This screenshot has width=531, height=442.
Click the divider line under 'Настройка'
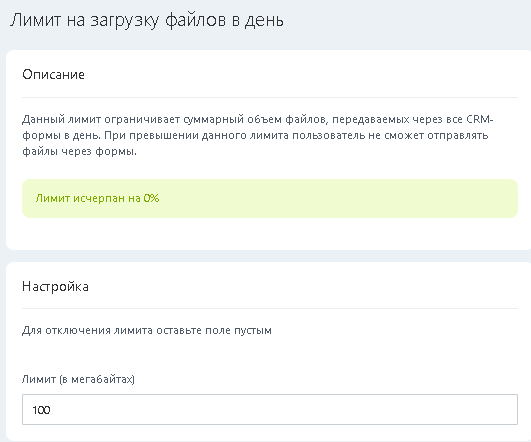click(270, 309)
